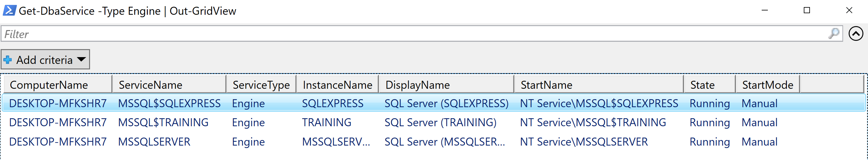This screenshot has width=868, height=160.
Task: Click the ServiceType column header
Action: 261,85
